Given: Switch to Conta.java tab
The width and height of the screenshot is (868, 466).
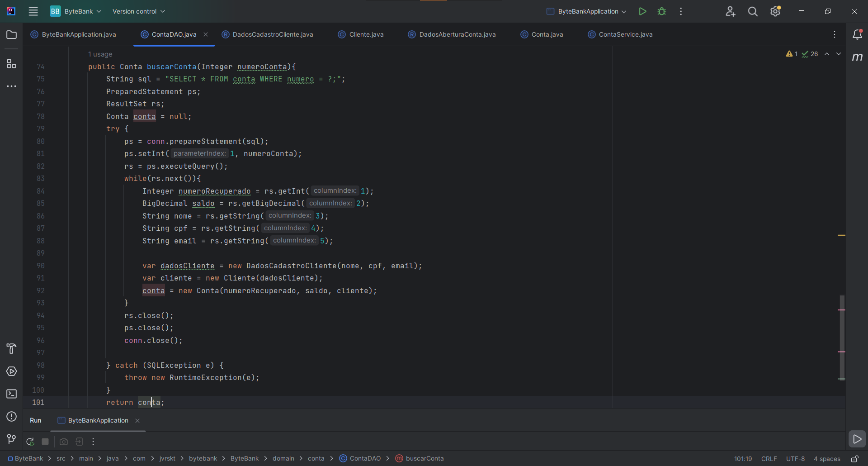Looking at the screenshot, I should pyautogui.click(x=542, y=34).
